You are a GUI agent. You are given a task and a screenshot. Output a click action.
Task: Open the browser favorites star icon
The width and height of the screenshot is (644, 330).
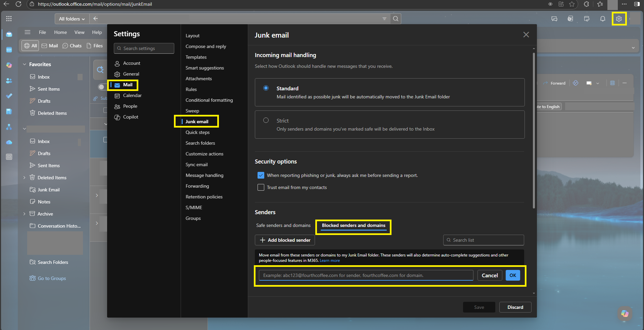[572, 4]
